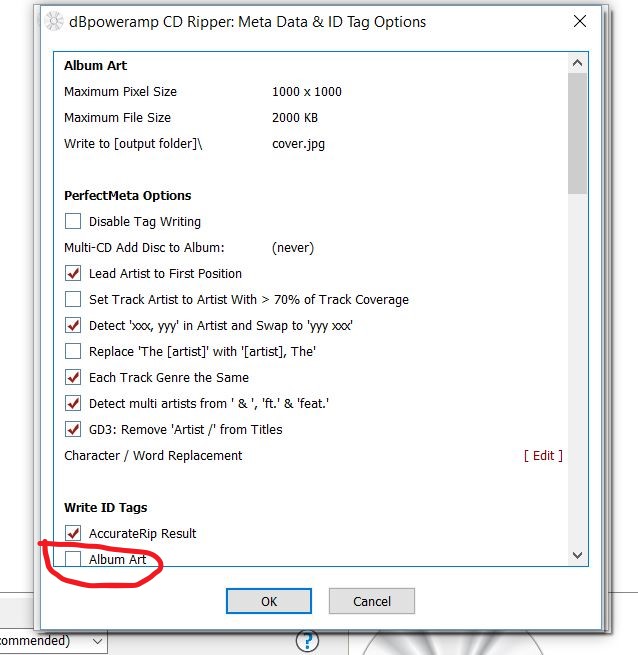
Task: Open the Multi-CD Add Disc (never) value
Action: (292, 248)
